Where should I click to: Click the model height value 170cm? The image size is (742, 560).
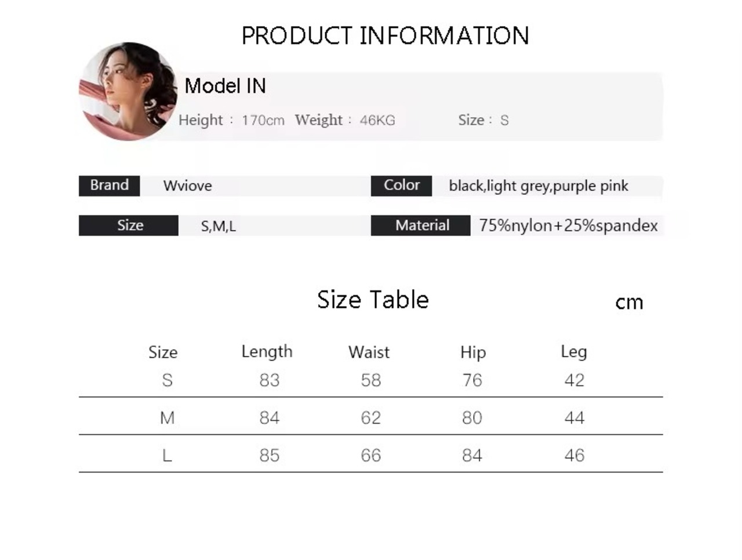point(263,121)
